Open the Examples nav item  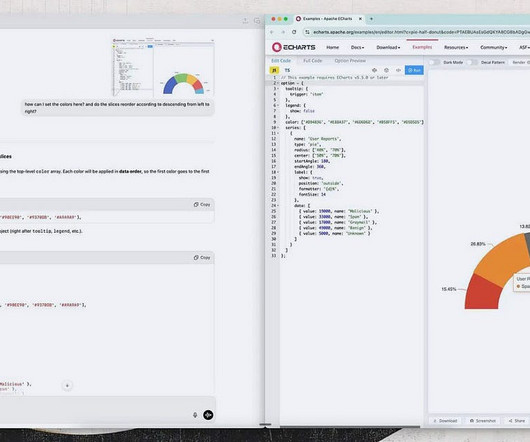[x=422, y=47]
